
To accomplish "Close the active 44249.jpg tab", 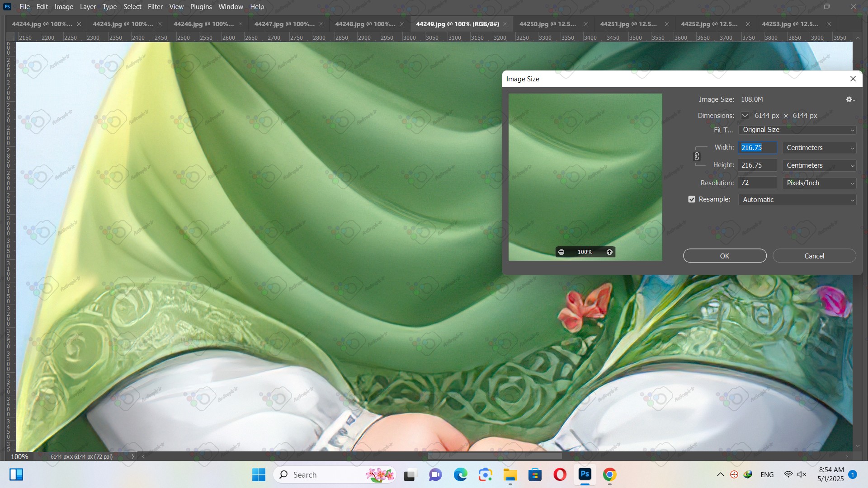I will pyautogui.click(x=505, y=24).
